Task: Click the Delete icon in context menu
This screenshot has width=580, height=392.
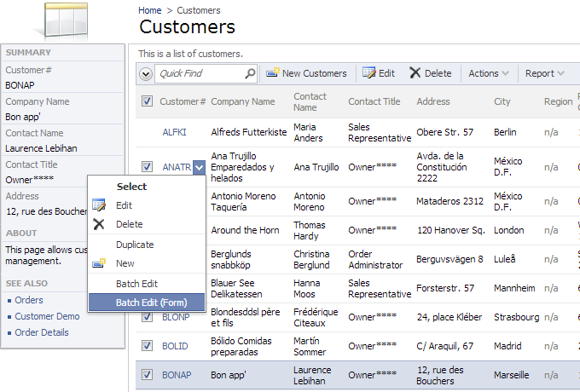Action: point(100,224)
